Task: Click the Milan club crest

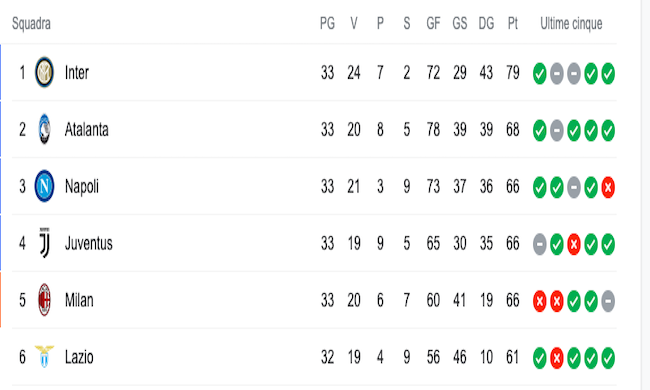Action: pyautogui.click(x=44, y=300)
